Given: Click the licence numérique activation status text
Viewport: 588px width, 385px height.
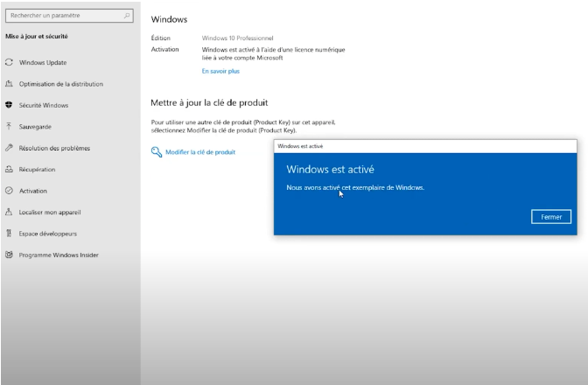Looking at the screenshot, I should pos(273,53).
